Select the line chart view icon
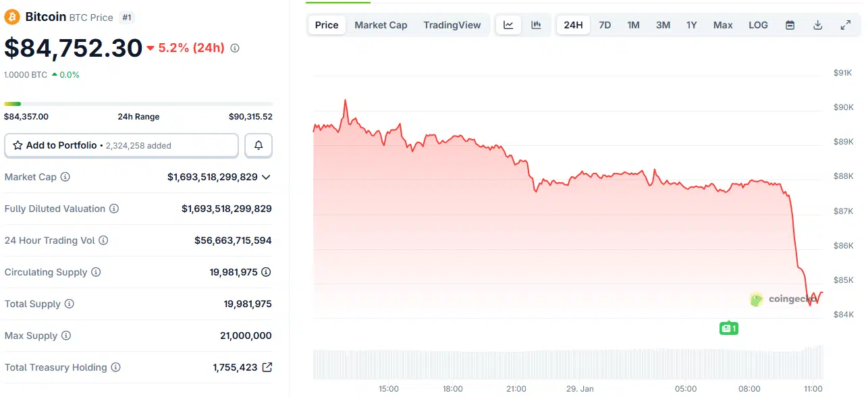Image resolution: width=868 pixels, height=397 pixels. [x=508, y=24]
